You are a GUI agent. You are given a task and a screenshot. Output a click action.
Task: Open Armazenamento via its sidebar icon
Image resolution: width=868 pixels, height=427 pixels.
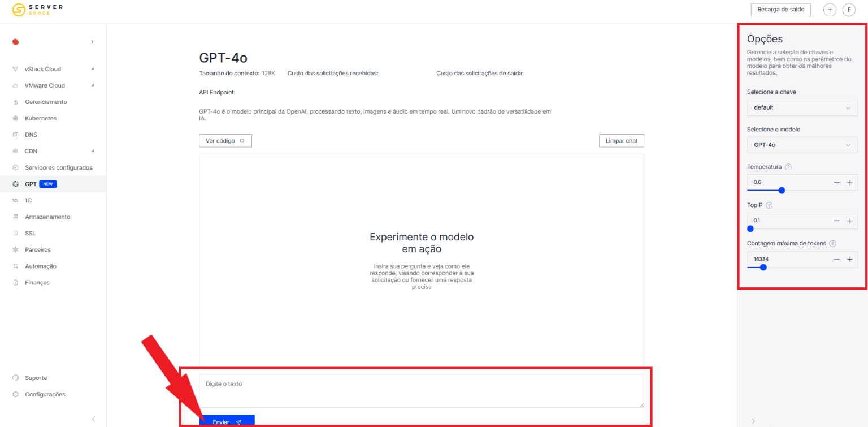pyautogui.click(x=16, y=217)
